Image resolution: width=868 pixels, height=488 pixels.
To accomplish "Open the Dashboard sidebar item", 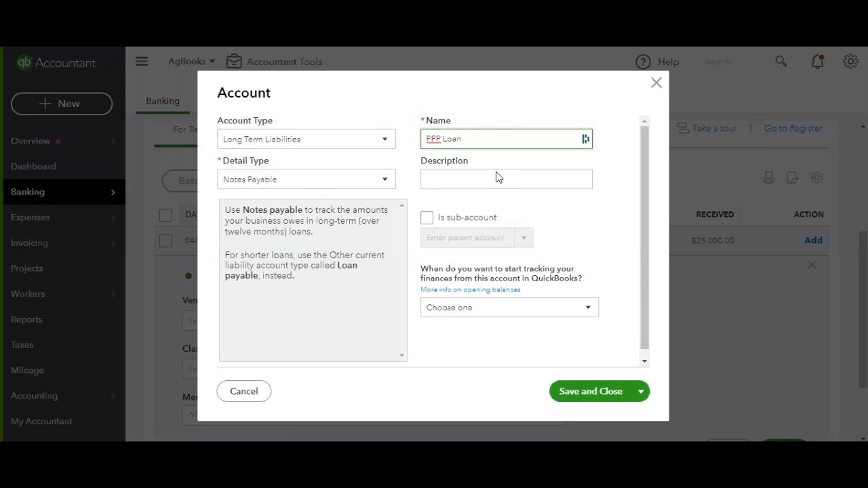I will point(33,166).
